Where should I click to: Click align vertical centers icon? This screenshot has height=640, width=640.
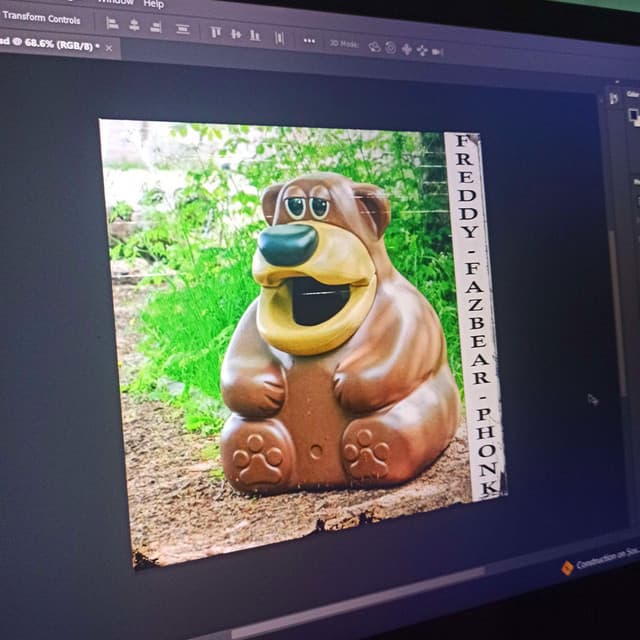pos(236,34)
